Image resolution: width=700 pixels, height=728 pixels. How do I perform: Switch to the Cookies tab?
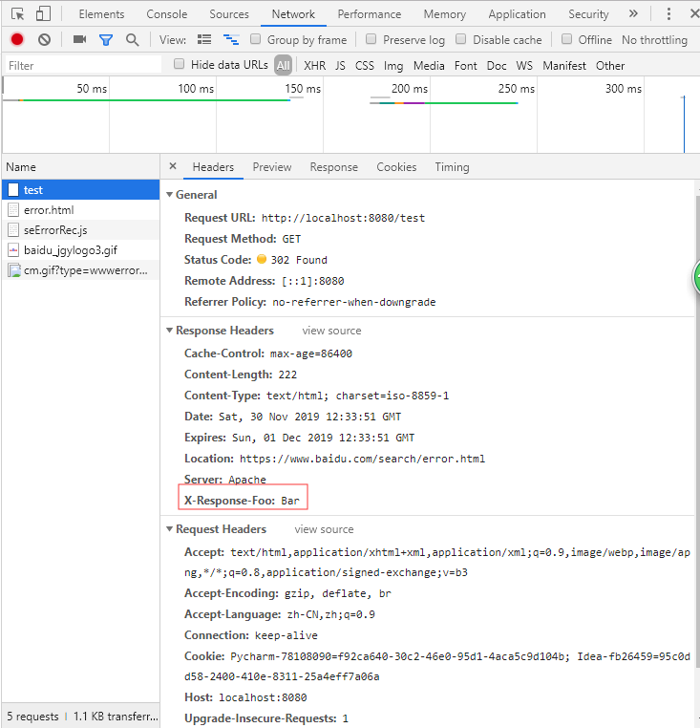[x=396, y=167]
